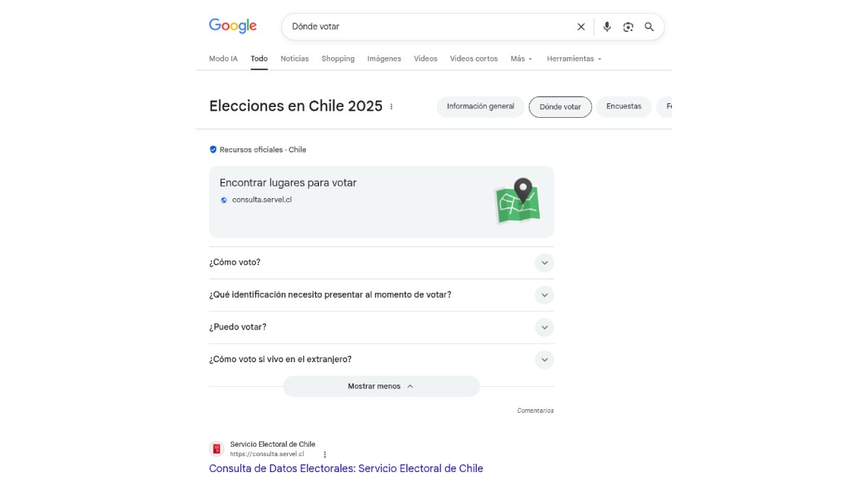Screen dimensions: 868x488
Task: Switch to the Noticias tab
Action: (294, 59)
